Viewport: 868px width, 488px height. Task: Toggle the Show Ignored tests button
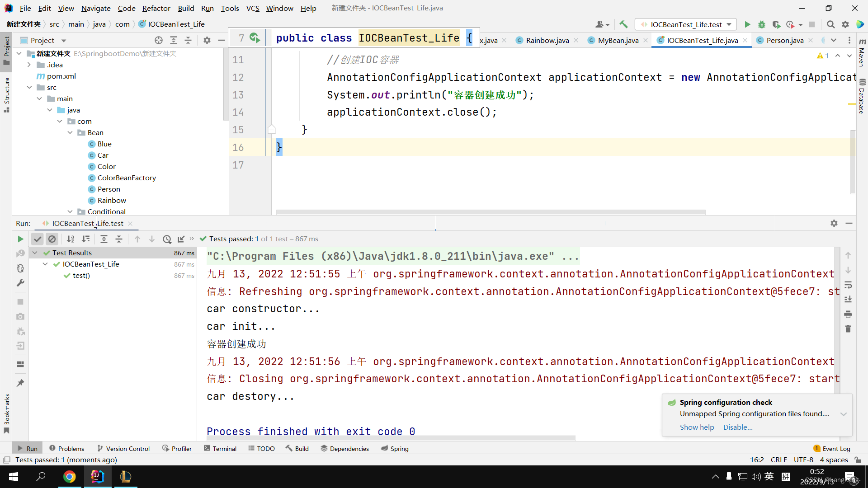coord(52,239)
